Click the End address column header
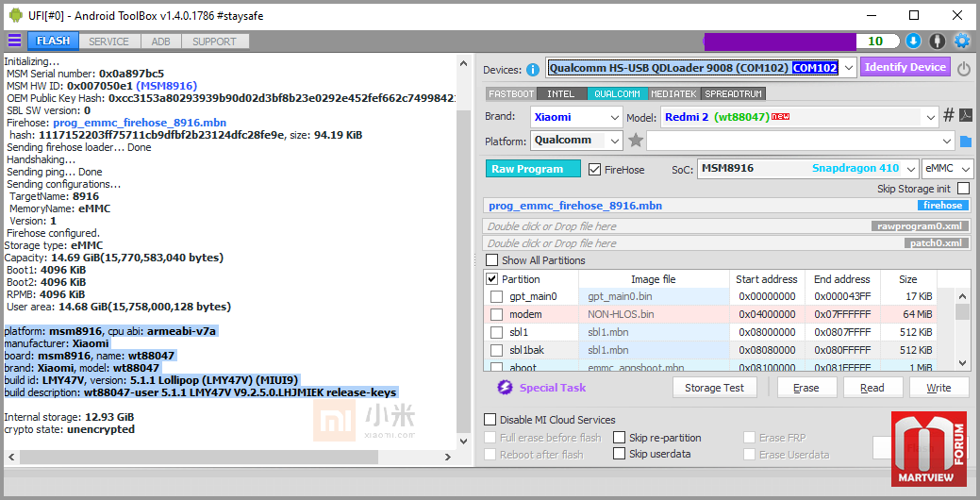Screen dimensions: 980x500 click(x=842, y=278)
